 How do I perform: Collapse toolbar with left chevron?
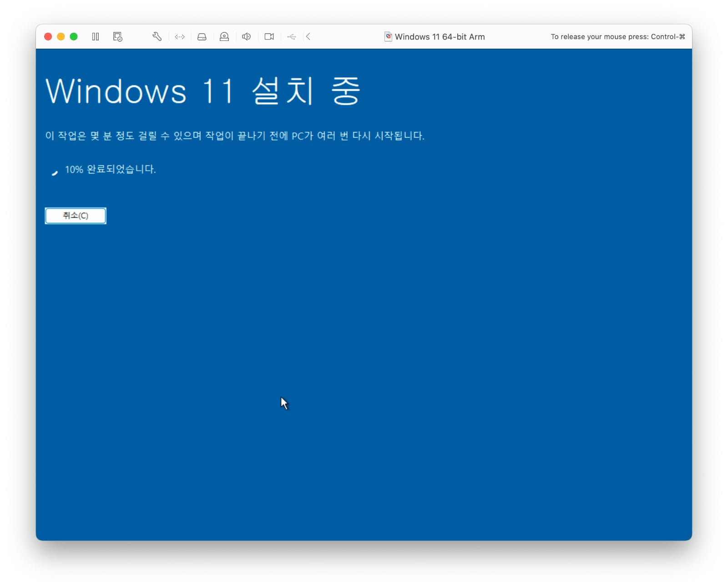pyautogui.click(x=308, y=36)
